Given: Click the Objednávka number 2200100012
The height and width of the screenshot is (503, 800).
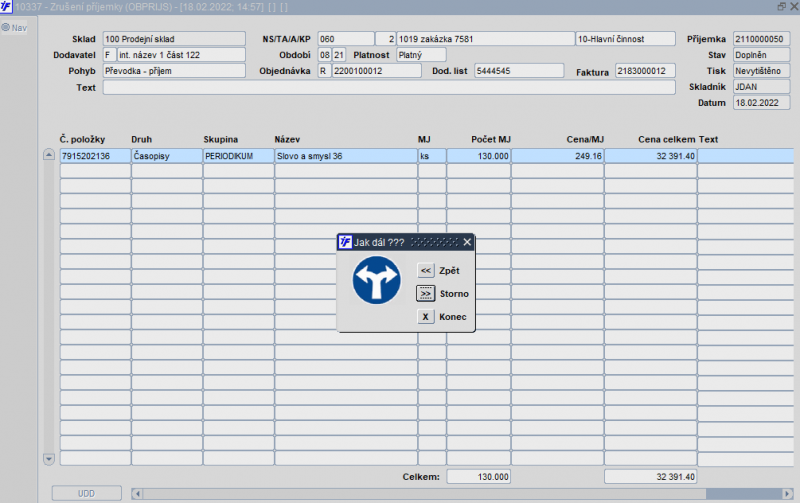Looking at the screenshot, I should (377, 71).
